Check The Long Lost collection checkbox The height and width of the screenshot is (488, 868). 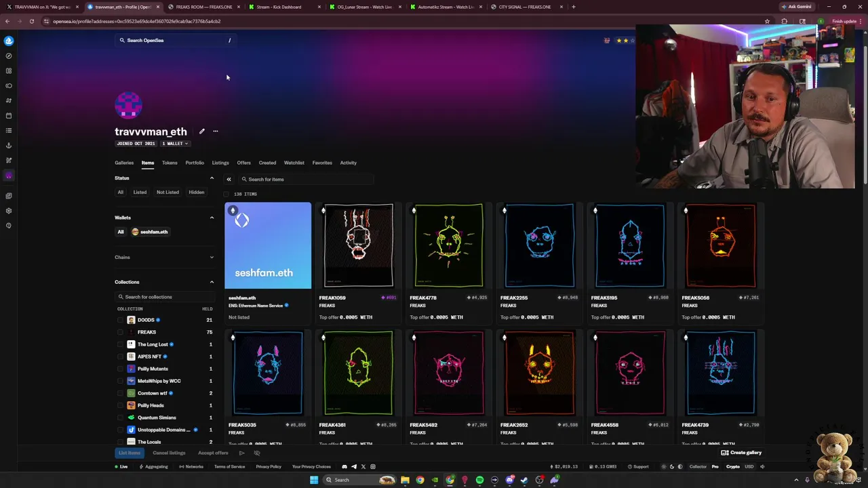coord(121,344)
